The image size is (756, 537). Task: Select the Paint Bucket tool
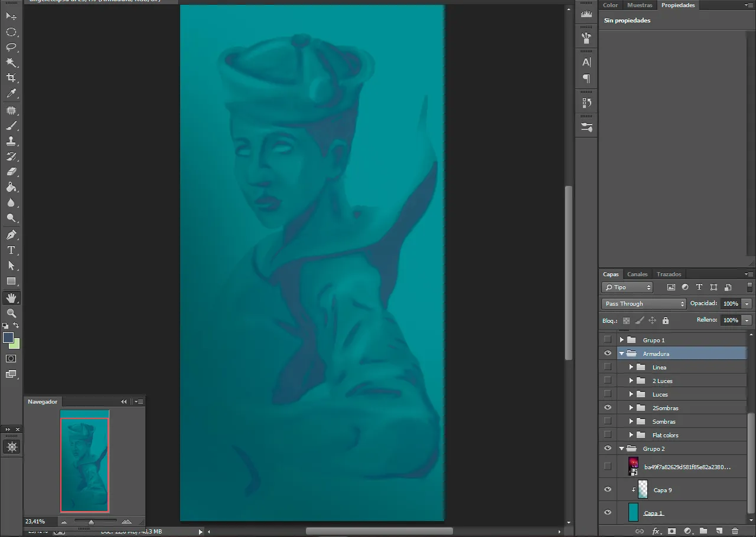point(11,188)
